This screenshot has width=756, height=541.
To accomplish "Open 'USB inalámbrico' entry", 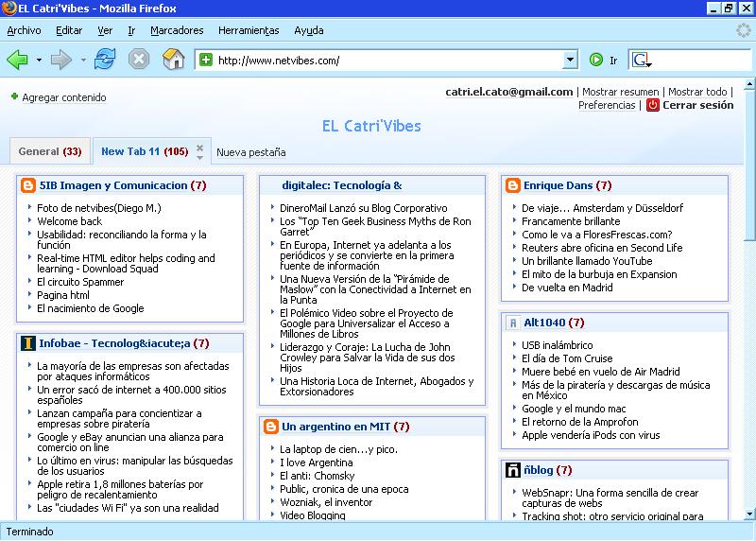I will pyautogui.click(x=557, y=345).
